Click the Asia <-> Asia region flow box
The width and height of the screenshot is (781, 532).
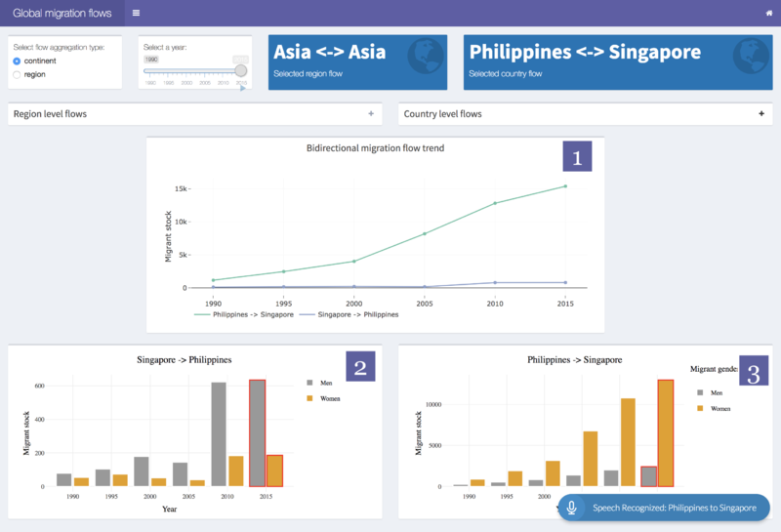click(357, 62)
